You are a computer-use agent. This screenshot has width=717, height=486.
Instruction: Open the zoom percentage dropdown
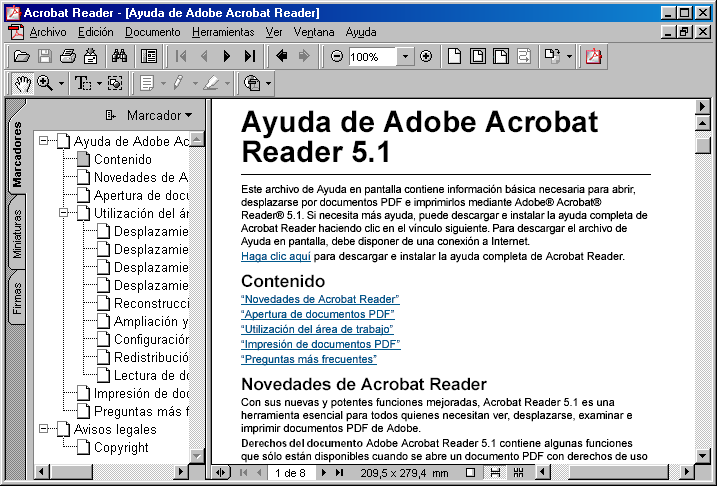pyautogui.click(x=405, y=57)
